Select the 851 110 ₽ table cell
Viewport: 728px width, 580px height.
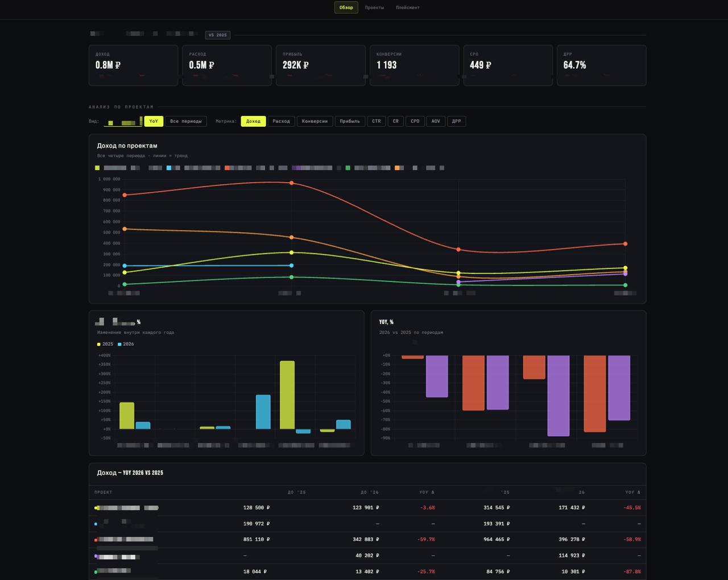coord(257,540)
